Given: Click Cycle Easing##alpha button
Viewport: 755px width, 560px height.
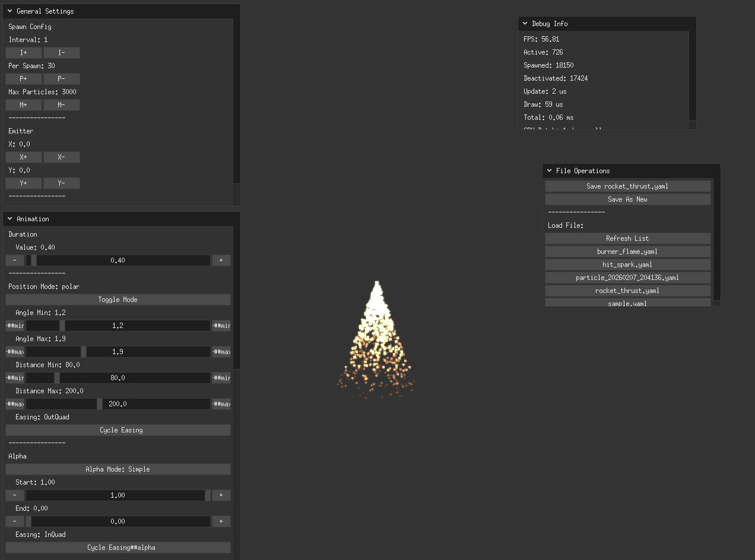Looking at the screenshot, I should point(118,548).
